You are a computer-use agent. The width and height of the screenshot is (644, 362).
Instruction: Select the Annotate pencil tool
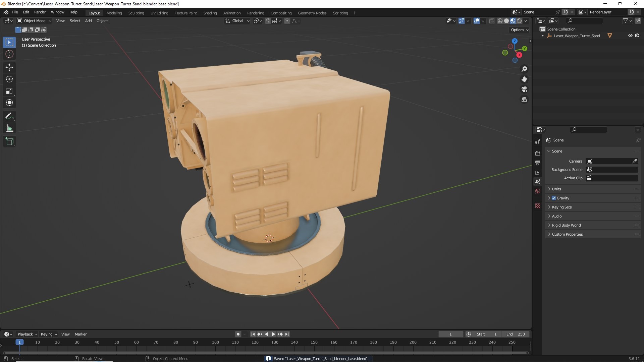click(9, 116)
